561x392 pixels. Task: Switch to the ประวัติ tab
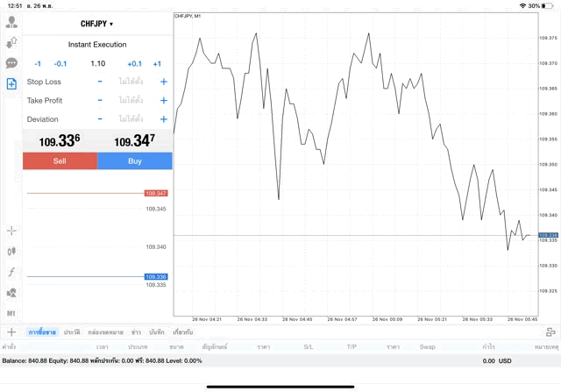pyautogui.click(x=72, y=332)
